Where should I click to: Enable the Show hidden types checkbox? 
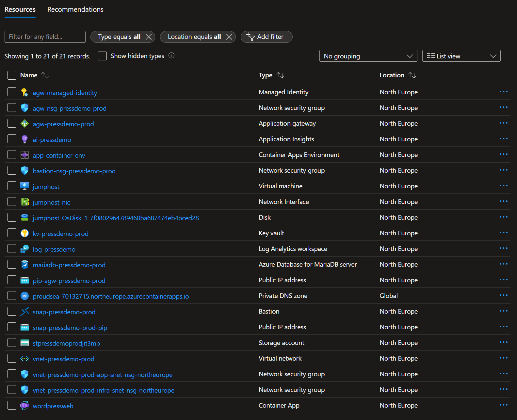[x=102, y=56]
